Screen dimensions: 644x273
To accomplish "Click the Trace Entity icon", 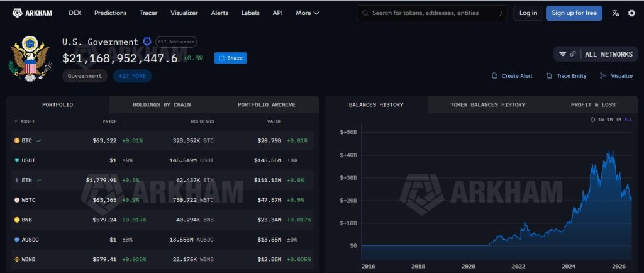I will tap(549, 76).
